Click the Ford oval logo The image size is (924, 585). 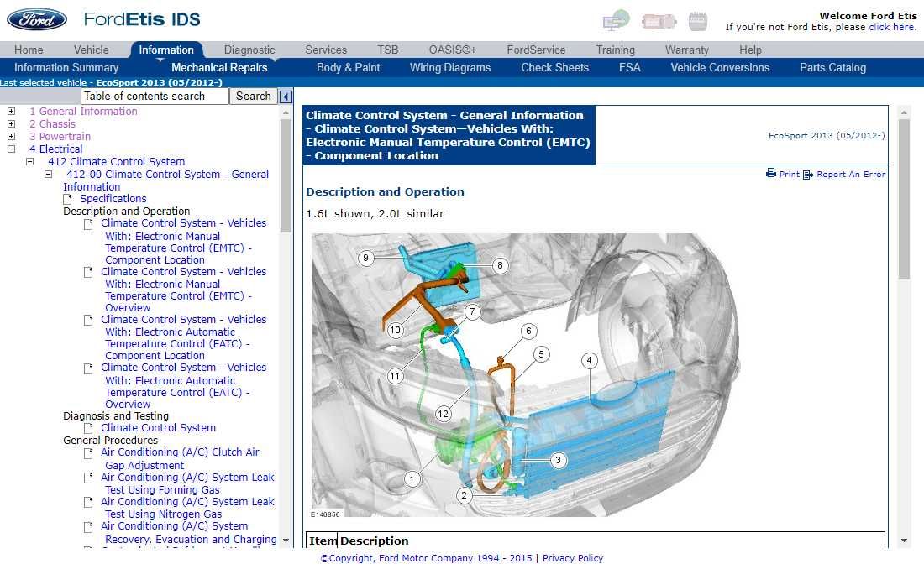point(36,19)
